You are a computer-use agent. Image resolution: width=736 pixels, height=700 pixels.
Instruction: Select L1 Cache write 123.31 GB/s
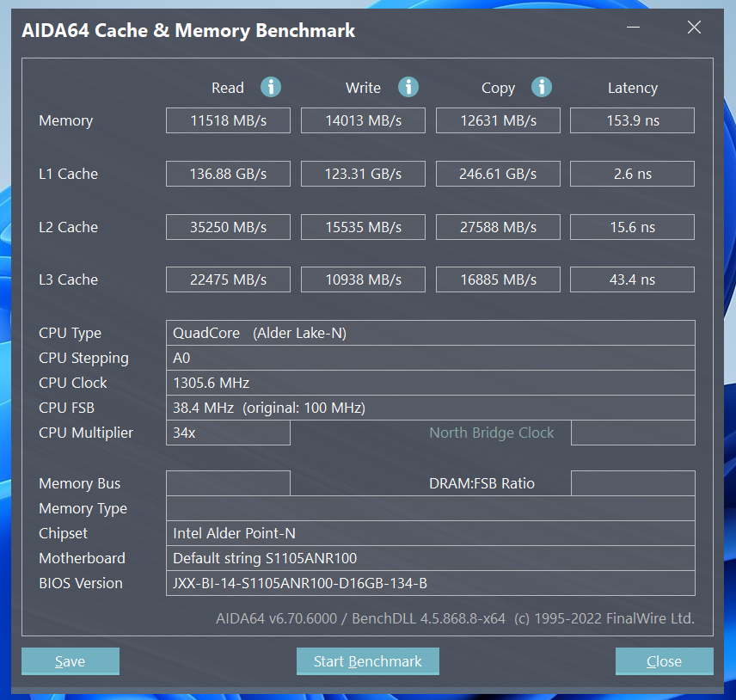(364, 174)
